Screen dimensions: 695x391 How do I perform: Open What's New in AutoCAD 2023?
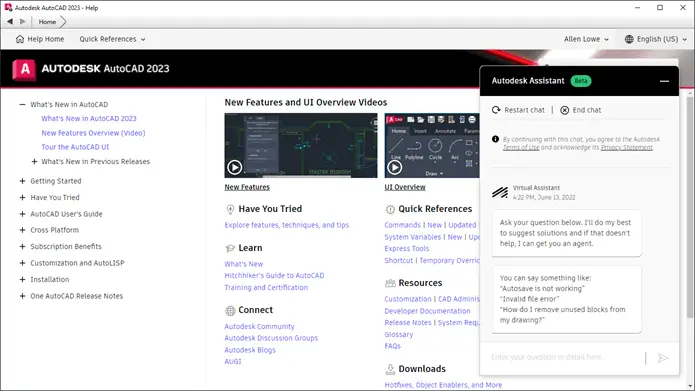click(x=89, y=118)
